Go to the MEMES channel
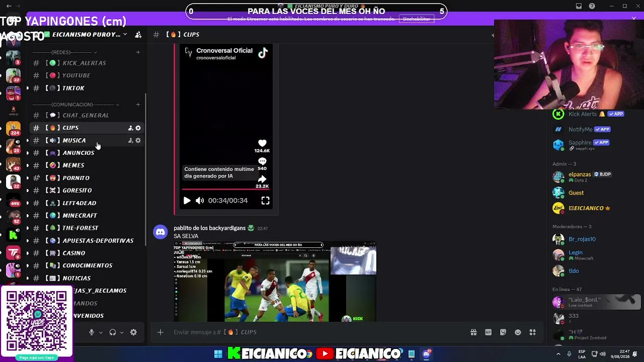This screenshot has width=644, height=362. (x=87, y=165)
